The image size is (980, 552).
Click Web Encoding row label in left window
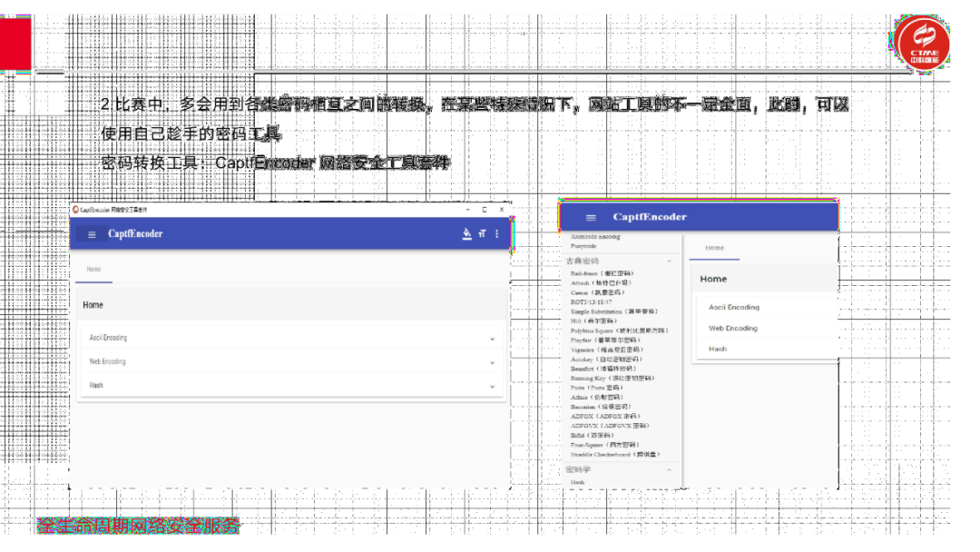[107, 361]
